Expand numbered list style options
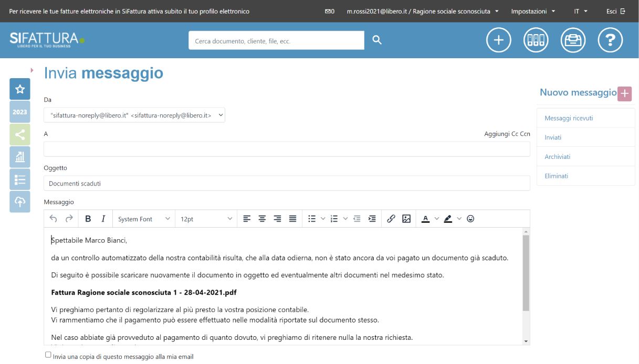Image resolution: width=639 pixels, height=364 pixels. point(345,219)
